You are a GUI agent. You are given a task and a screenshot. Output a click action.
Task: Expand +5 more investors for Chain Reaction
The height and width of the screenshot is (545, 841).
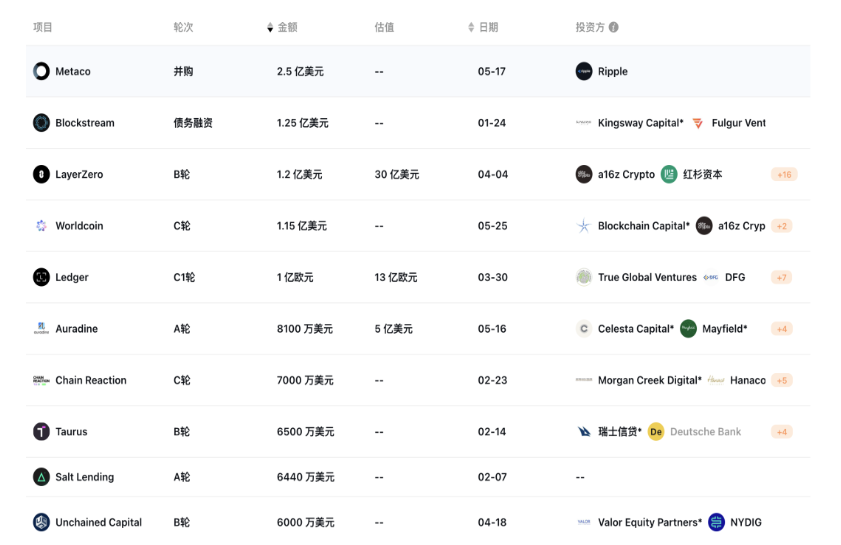[781, 380]
